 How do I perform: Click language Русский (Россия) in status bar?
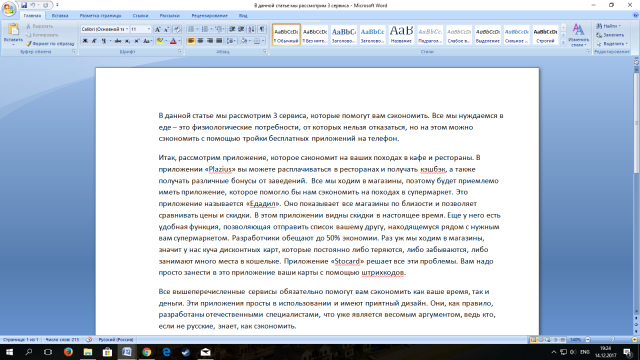[116, 340]
